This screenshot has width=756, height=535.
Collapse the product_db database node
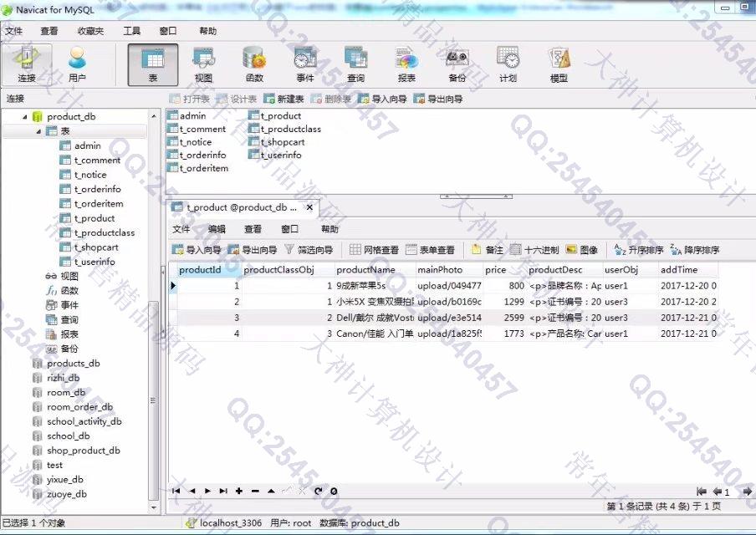click(x=24, y=117)
